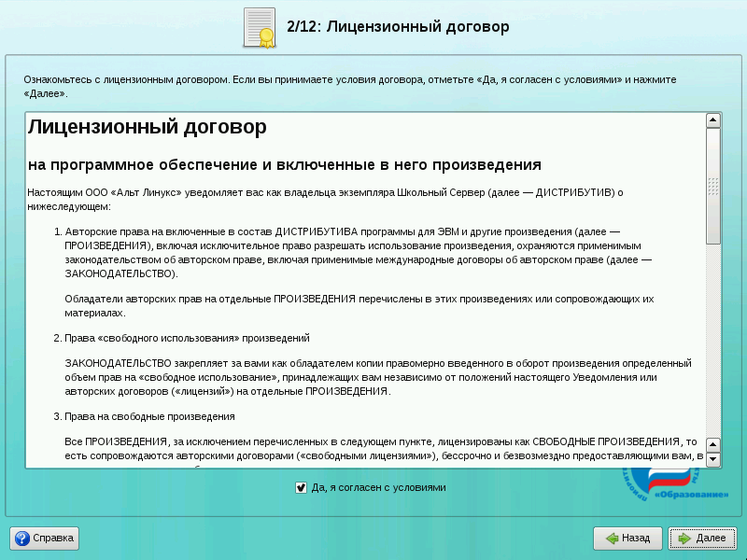Click the blue question mark Справка icon
This screenshot has height=560, width=747.
click(x=22, y=539)
